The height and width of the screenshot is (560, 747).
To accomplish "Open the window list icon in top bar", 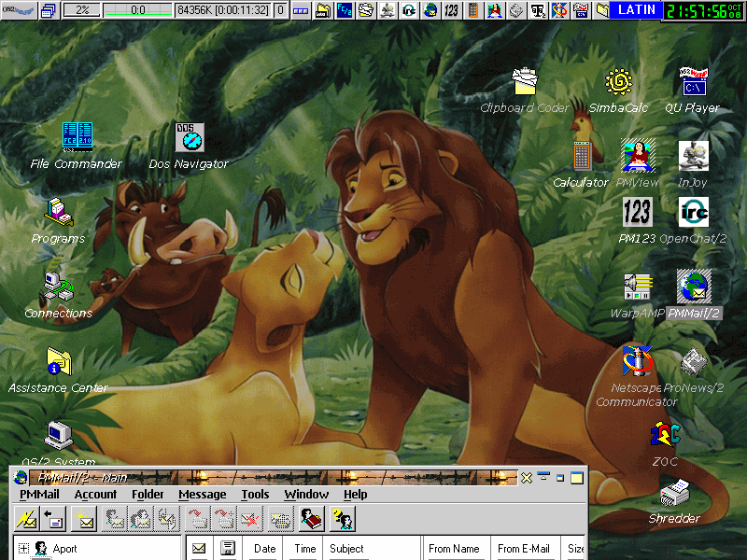I will click(x=49, y=10).
